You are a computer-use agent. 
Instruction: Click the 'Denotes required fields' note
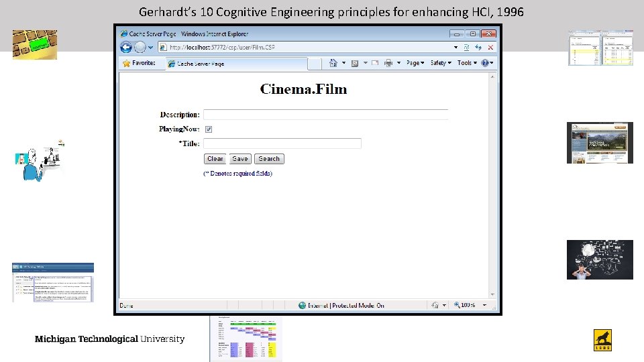tap(237, 174)
